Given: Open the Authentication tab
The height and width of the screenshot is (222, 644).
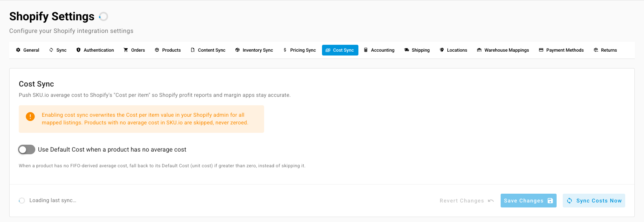Looking at the screenshot, I should click(x=95, y=50).
